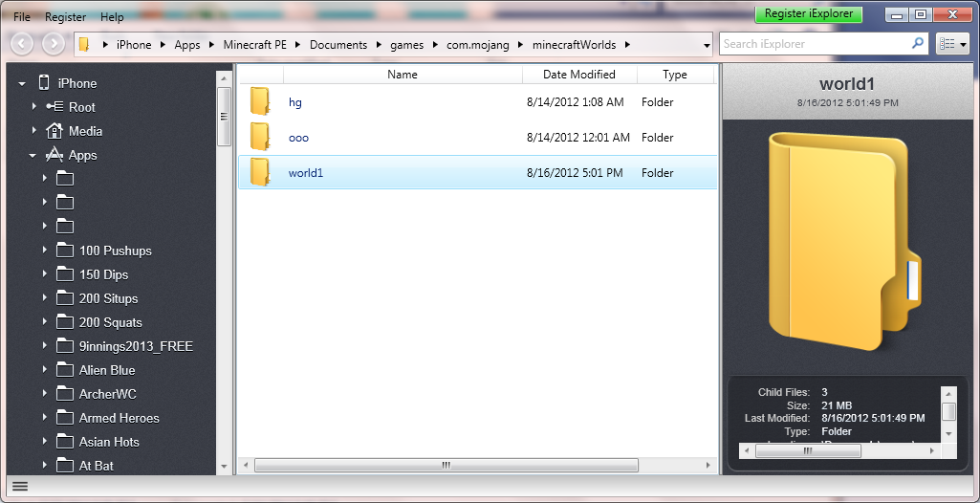Viewport: 980px width, 503px height.
Task: Click the Alien Blue folder icon
Action: tap(65, 370)
